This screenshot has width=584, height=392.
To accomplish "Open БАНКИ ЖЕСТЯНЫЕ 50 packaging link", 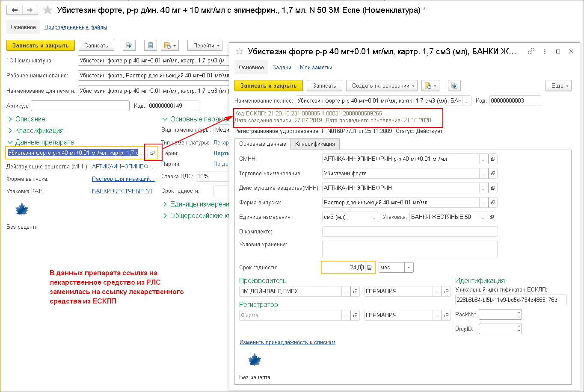I will pyautogui.click(x=122, y=191).
